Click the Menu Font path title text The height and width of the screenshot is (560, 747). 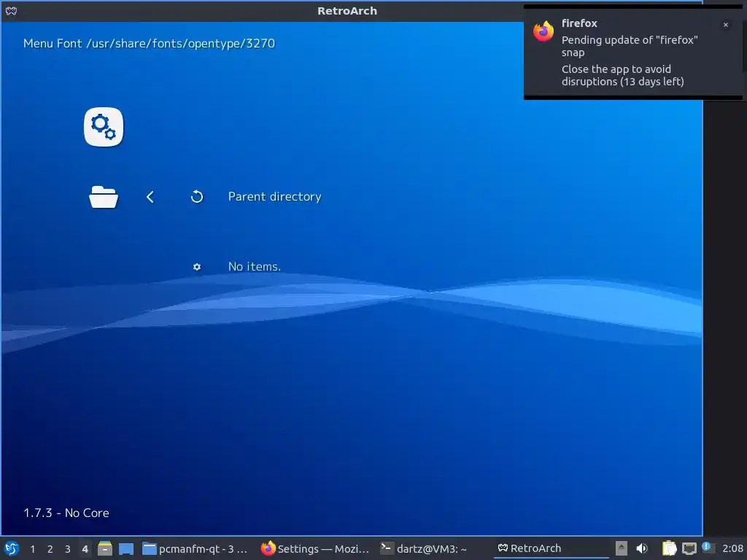click(x=149, y=43)
